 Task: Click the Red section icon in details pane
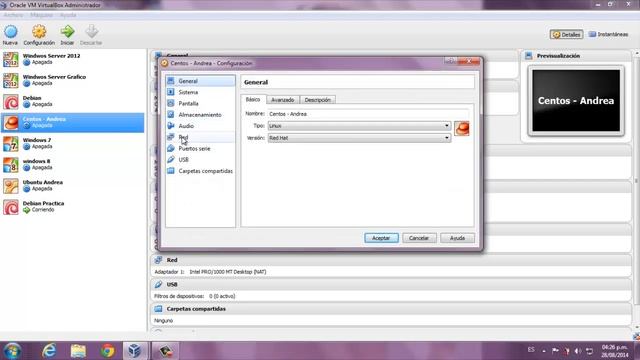(158, 260)
